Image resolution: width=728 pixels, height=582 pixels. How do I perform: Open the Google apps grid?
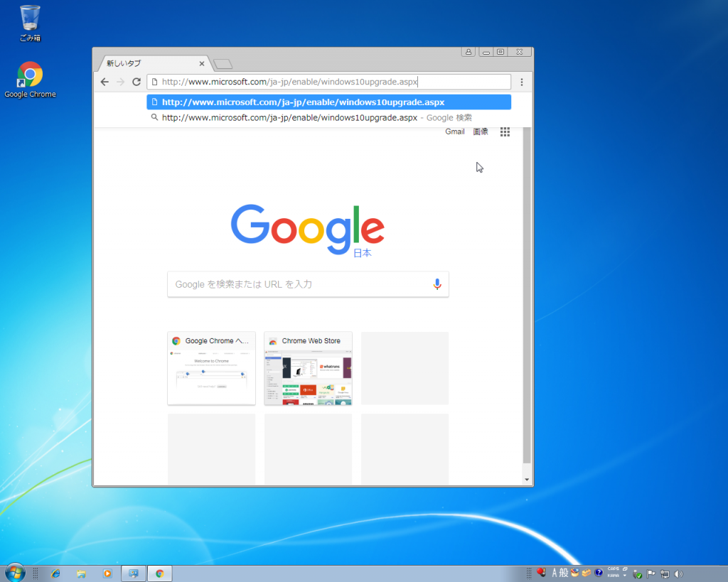click(505, 131)
